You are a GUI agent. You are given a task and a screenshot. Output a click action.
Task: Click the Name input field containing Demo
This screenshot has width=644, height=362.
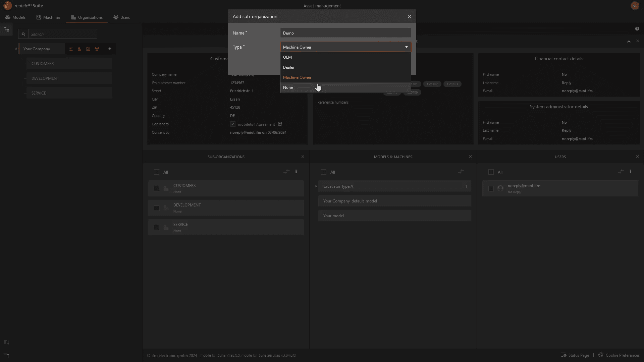click(x=345, y=33)
